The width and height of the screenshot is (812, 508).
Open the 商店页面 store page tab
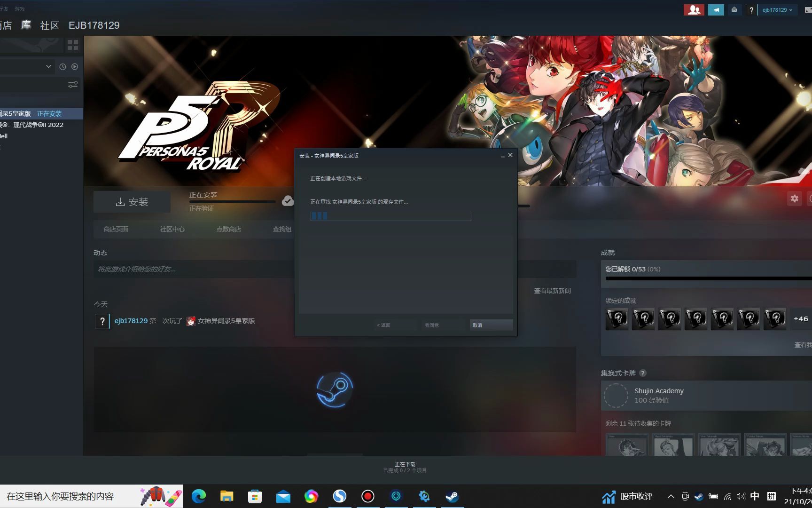[x=116, y=229]
